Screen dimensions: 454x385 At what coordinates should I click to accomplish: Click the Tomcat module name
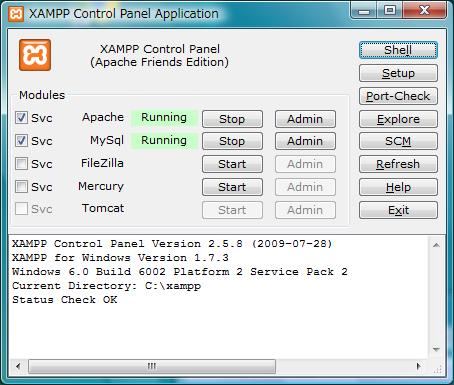103,208
